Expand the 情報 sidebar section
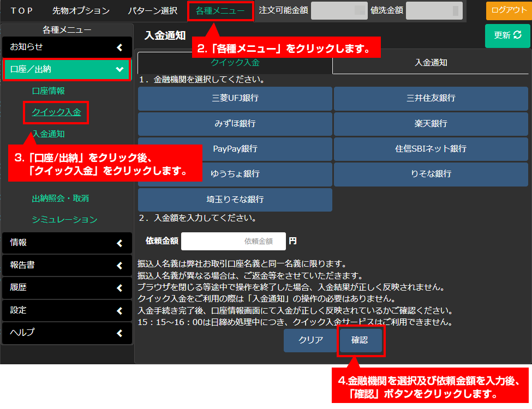Screen dimensions: 532x409 pyautogui.click(x=67, y=243)
